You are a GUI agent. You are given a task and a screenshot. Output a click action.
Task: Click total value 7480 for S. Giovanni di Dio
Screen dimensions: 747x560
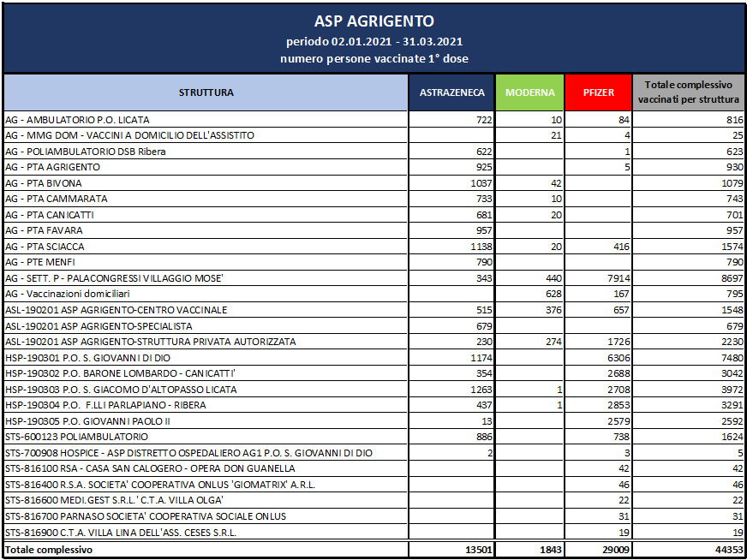pyautogui.click(x=733, y=358)
